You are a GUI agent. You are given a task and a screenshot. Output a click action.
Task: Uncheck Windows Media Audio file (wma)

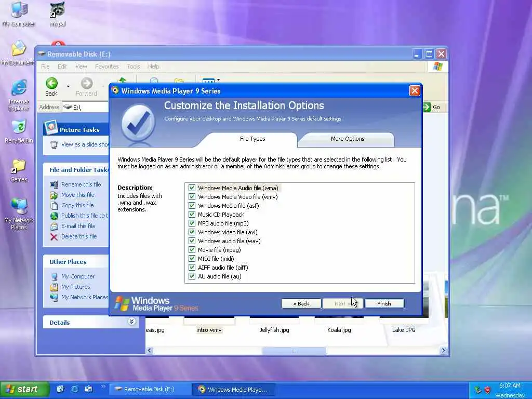coord(192,188)
